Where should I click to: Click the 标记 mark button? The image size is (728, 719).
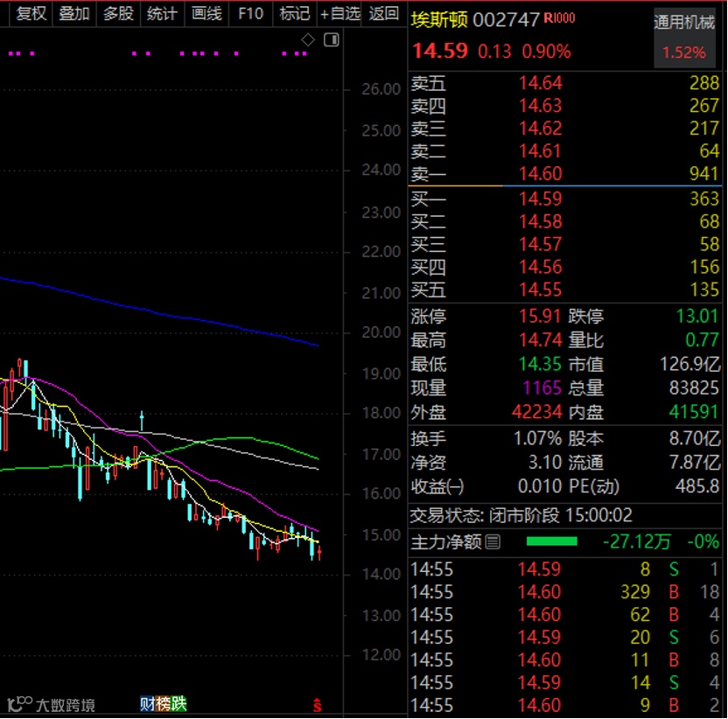(295, 13)
